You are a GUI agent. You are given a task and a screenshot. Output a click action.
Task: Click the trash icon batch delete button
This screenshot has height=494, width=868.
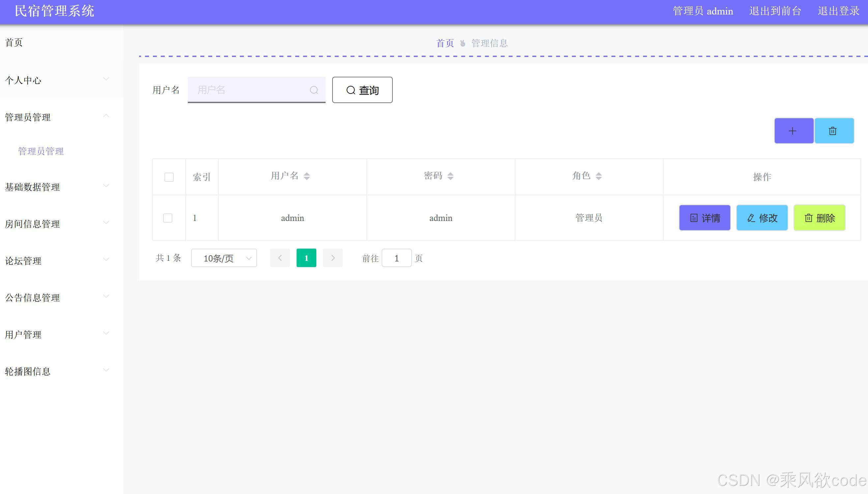click(x=834, y=131)
